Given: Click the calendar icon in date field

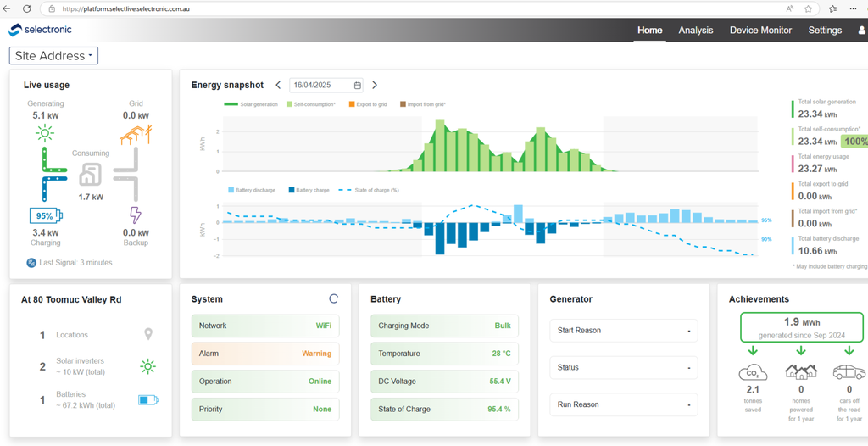Looking at the screenshot, I should (358, 86).
